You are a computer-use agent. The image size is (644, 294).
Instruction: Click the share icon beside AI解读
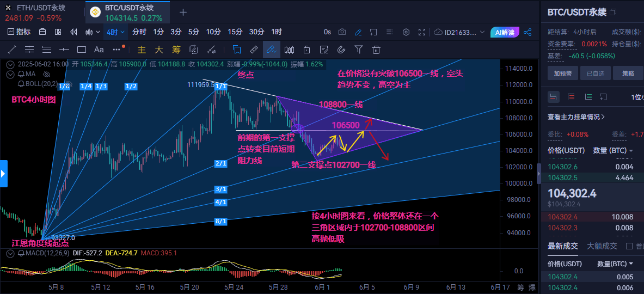pos(527,32)
